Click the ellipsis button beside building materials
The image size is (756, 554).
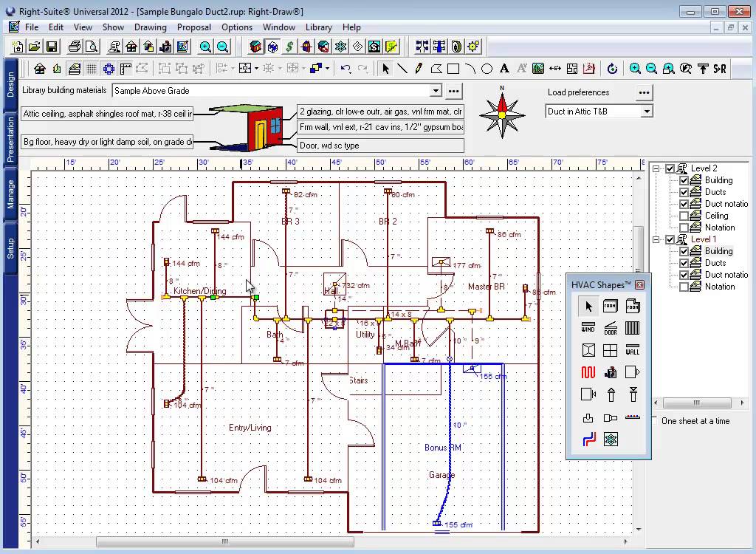pos(453,91)
